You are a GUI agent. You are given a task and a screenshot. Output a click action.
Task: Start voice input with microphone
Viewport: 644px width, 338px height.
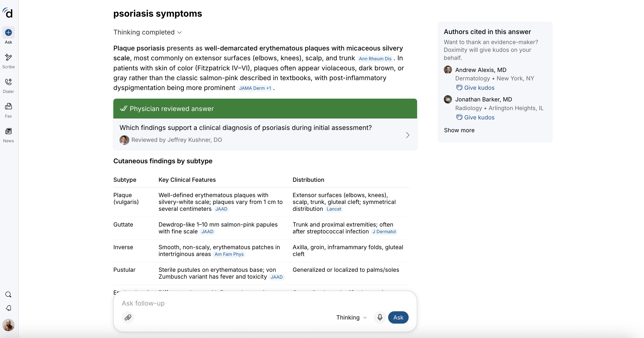380,317
